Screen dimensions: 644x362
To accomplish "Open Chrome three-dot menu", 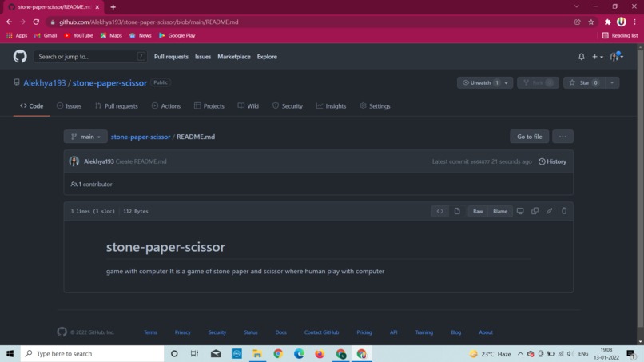I will 635,22.
